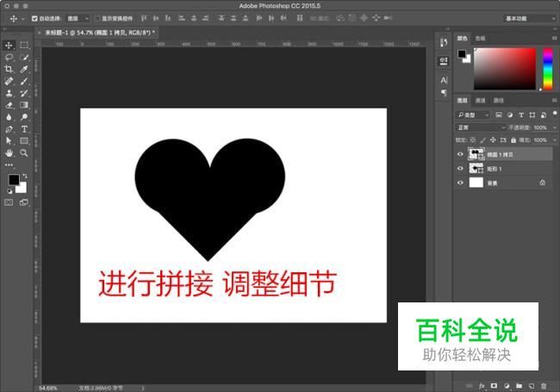Create new fill or adjustment layer
Viewport: 560px width, 392px height.
click(x=507, y=386)
